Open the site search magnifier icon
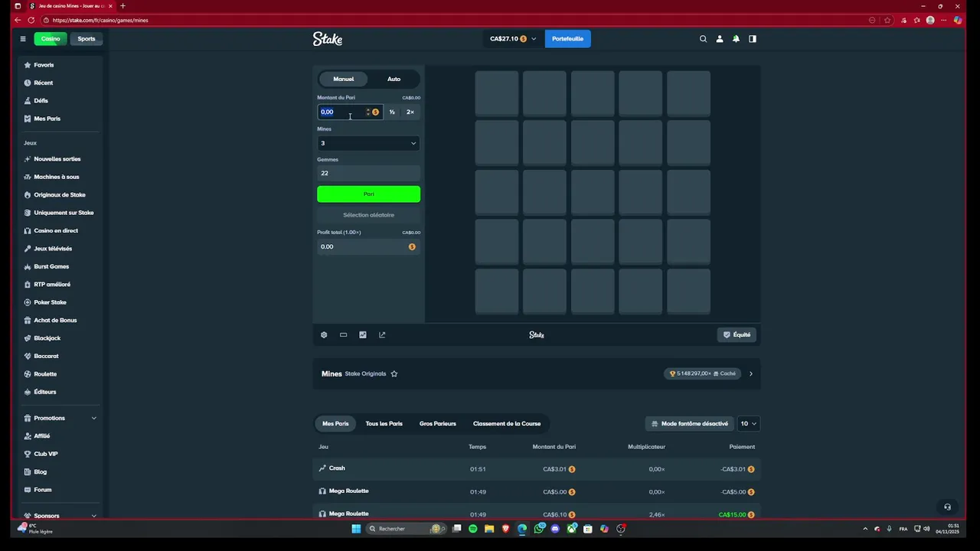Image resolution: width=980 pixels, height=551 pixels. pos(703,39)
